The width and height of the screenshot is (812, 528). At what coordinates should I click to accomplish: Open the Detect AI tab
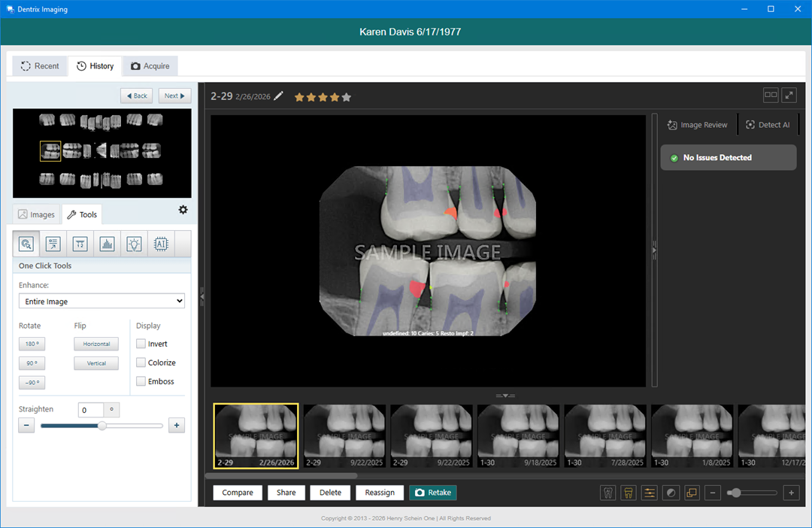(768, 125)
